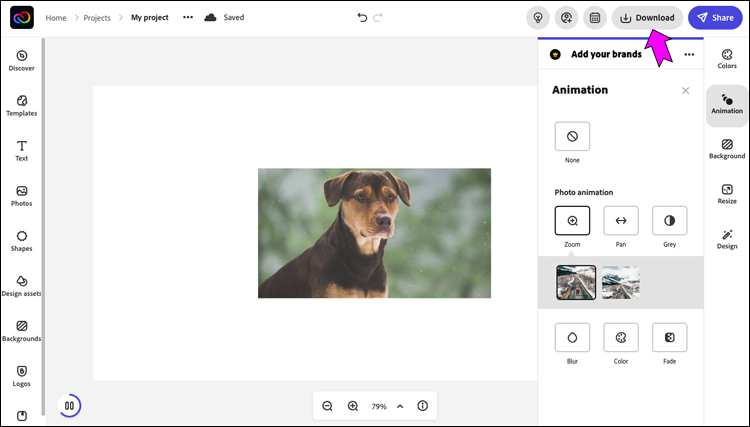The image size is (750, 427).
Task: Select the Text tool
Action: (21, 150)
